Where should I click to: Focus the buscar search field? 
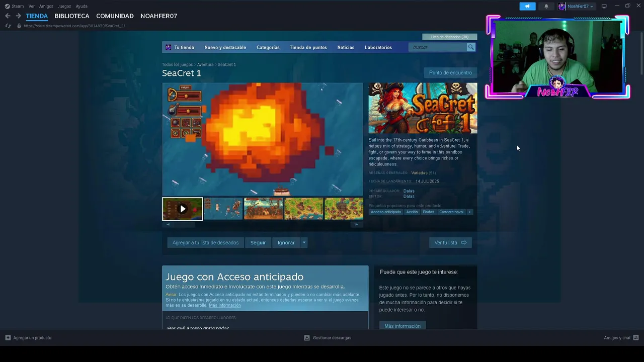coord(438,47)
